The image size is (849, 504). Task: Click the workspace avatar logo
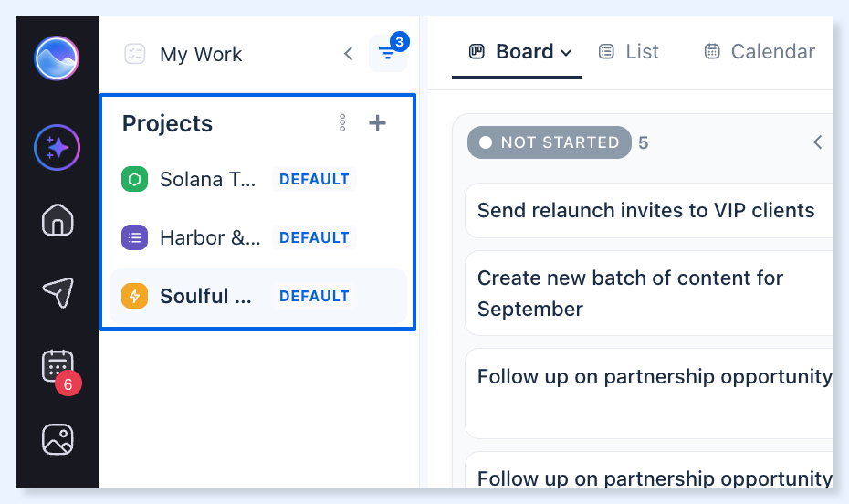coord(57,58)
